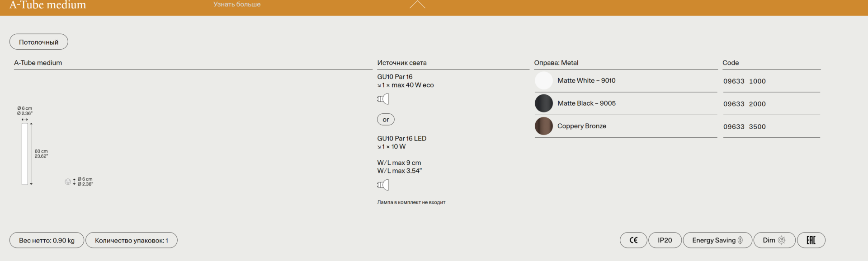Collapse panel using the up chevron arrow

[417, 5]
